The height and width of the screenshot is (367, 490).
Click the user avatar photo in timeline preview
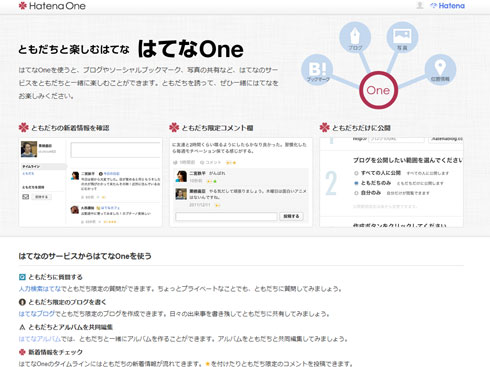coord(29,149)
